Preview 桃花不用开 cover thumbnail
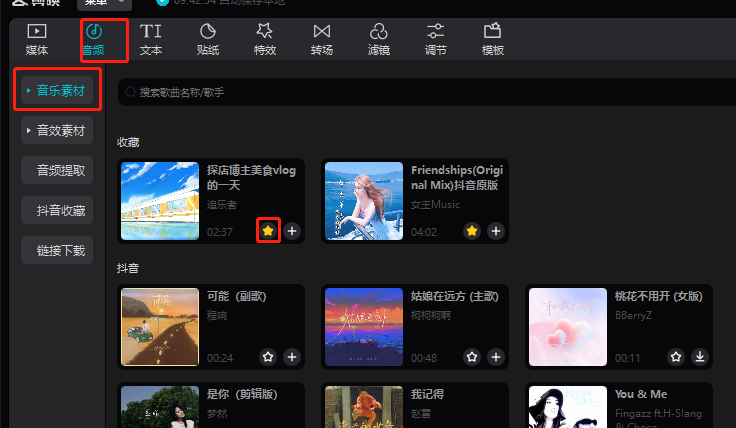 coord(568,327)
